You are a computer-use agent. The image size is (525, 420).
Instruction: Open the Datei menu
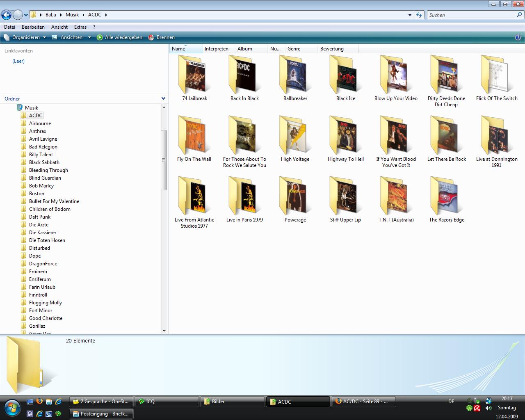(x=9, y=27)
